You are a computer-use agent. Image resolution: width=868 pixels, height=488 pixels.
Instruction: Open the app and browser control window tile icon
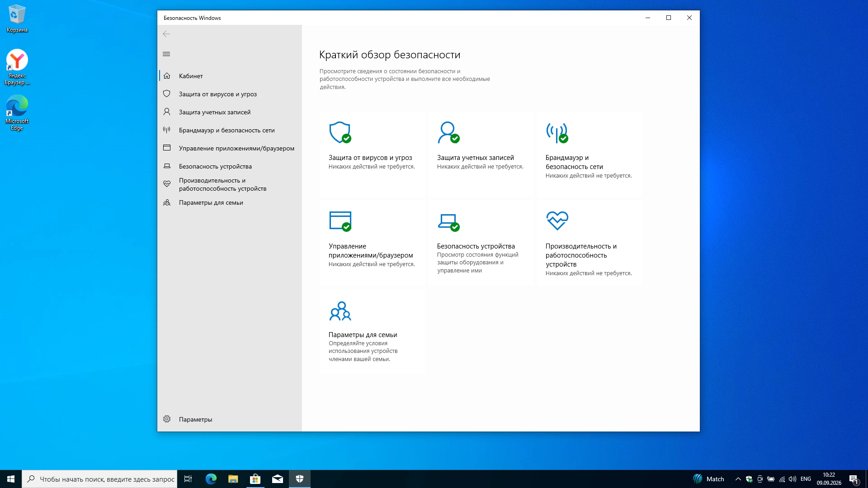point(340,221)
